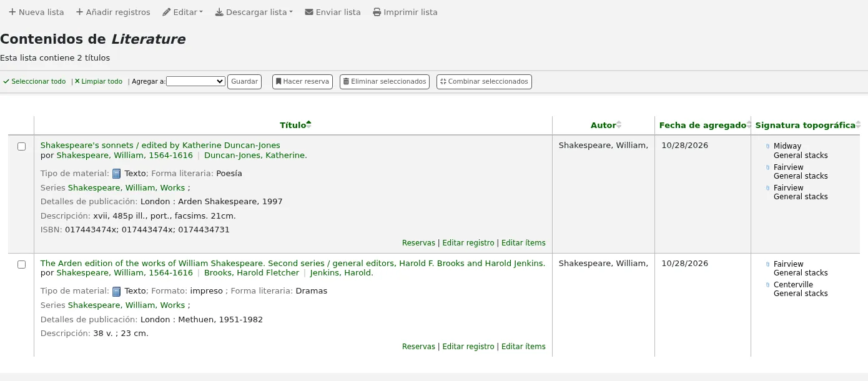Viewport: 868px width, 381px height.
Task: Click Shakespeare, William author link in sonnets row
Action: [125, 156]
